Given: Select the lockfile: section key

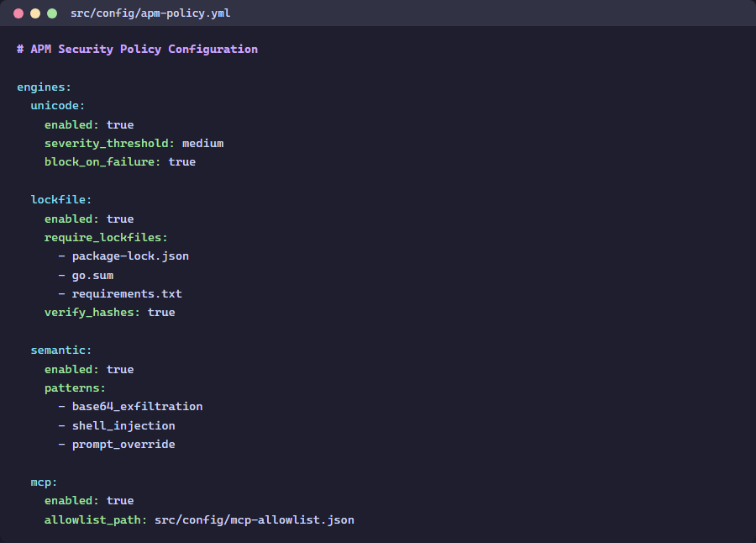Looking at the screenshot, I should pos(60,199).
